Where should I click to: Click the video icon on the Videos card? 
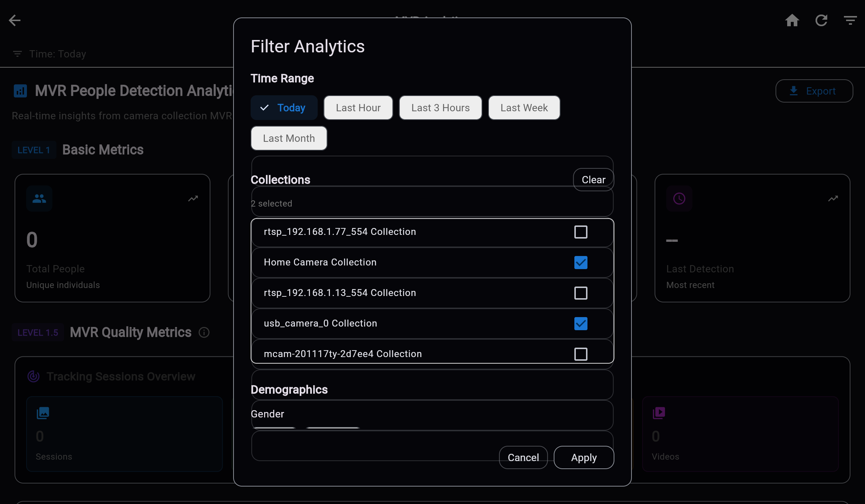659,413
